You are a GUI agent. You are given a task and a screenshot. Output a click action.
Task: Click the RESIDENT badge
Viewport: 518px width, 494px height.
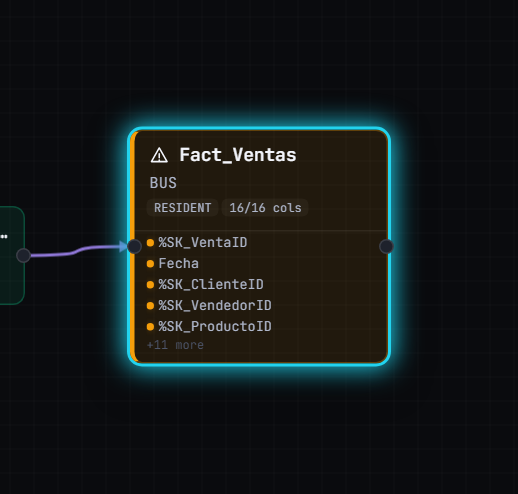point(182,208)
